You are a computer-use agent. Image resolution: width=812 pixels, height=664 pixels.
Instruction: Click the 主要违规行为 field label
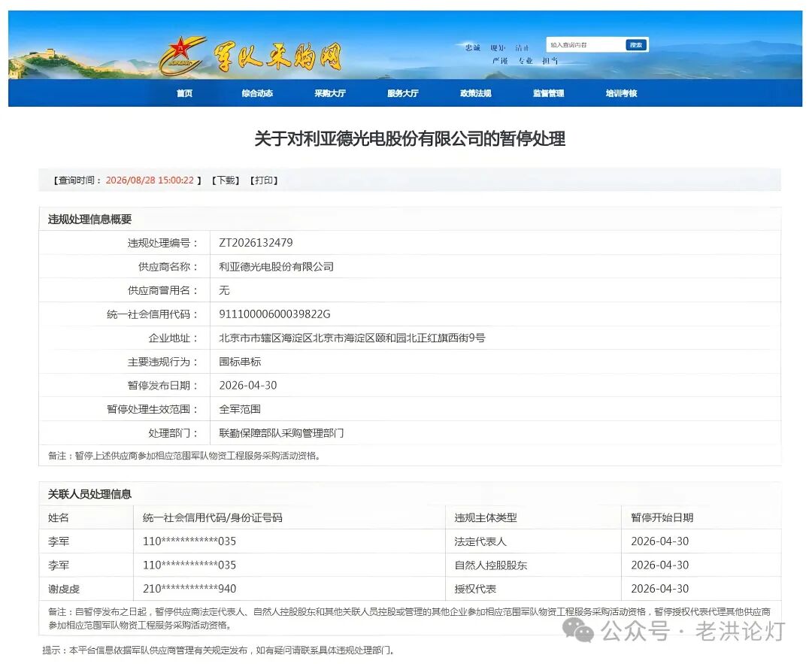coord(162,362)
